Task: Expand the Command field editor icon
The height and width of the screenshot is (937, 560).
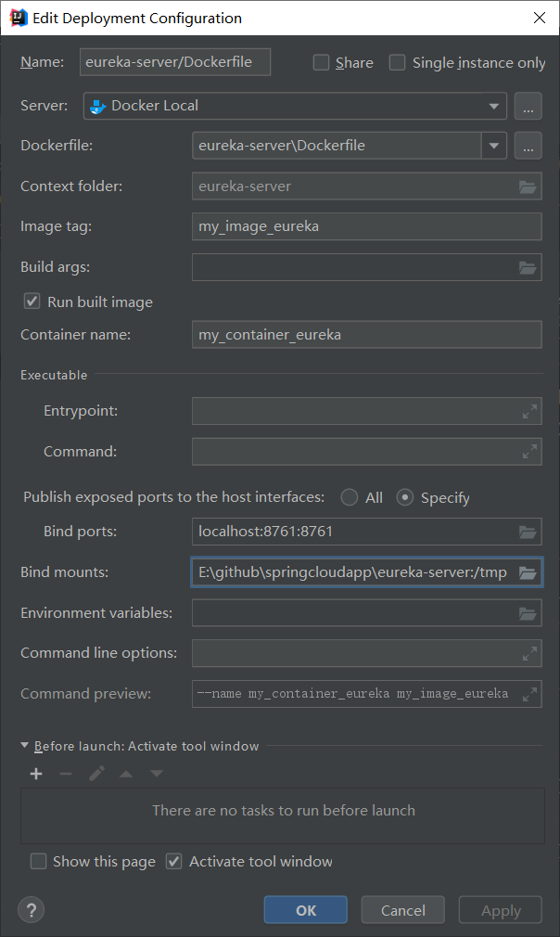Action: point(529,453)
